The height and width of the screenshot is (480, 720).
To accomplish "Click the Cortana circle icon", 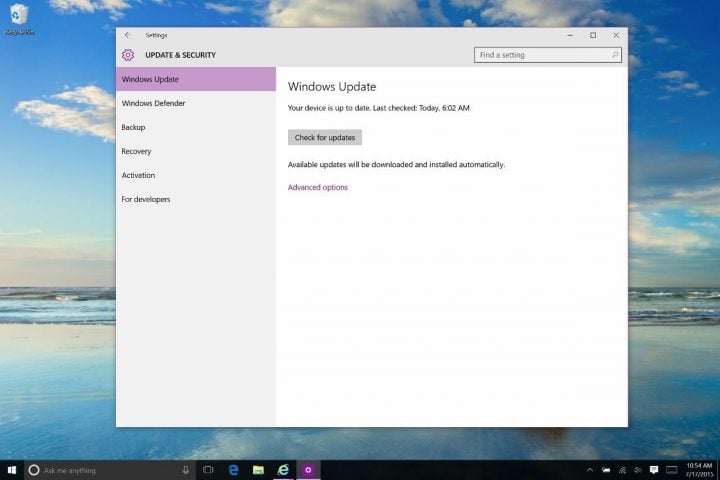I will point(34,470).
